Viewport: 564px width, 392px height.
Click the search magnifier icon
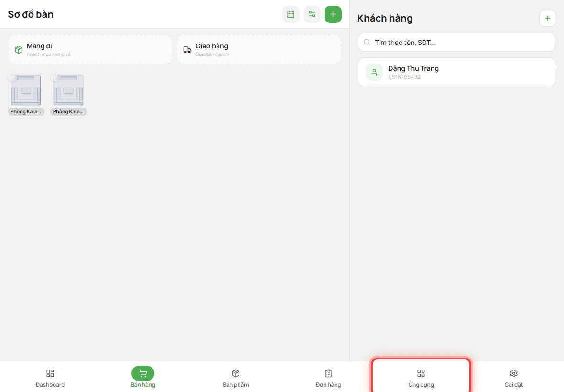[x=367, y=43]
